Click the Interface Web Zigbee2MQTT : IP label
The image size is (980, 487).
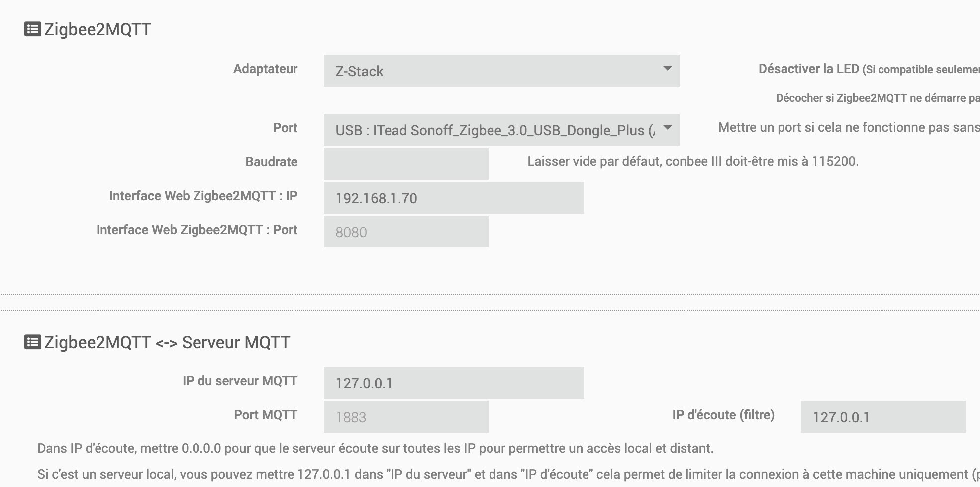coord(203,196)
